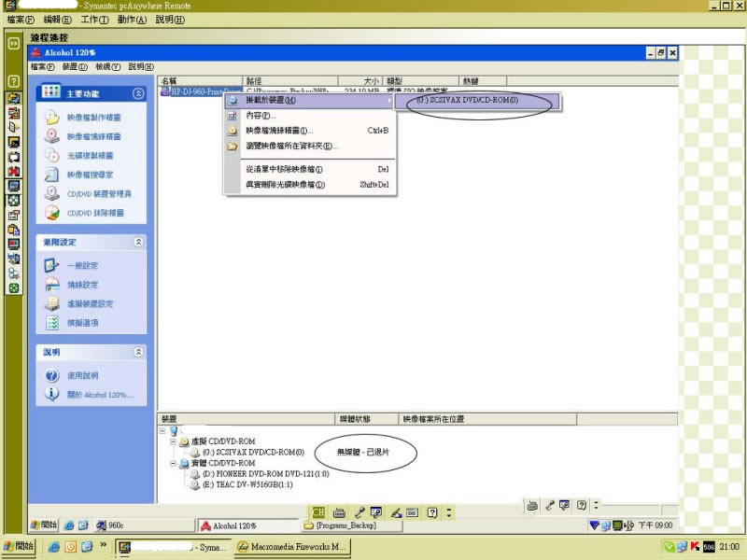This screenshot has width=747, height=560.
Task: Click the question mark help icon in pcAnywhere's left toolbar
Action: [x=14, y=81]
